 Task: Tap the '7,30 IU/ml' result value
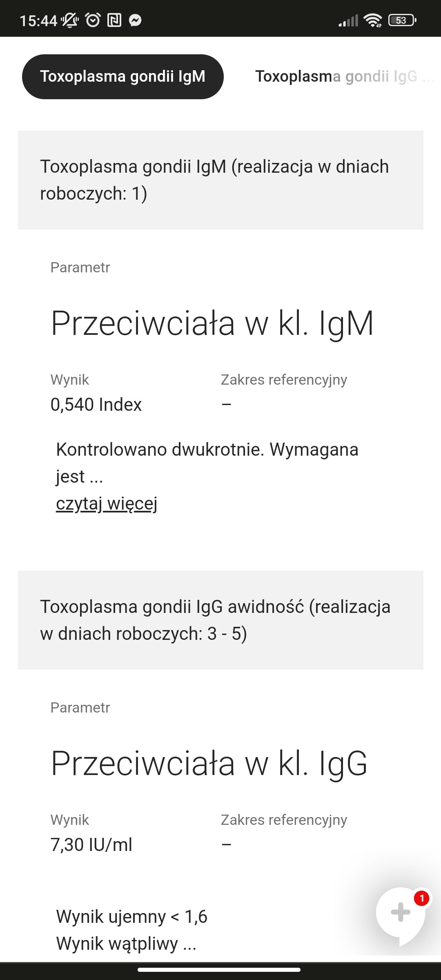[91, 845]
